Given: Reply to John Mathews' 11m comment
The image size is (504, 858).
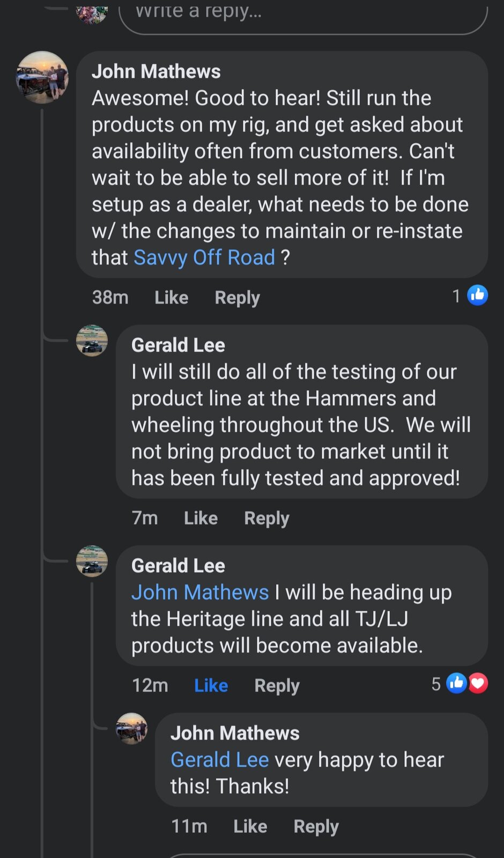Looking at the screenshot, I should tap(316, 826).
